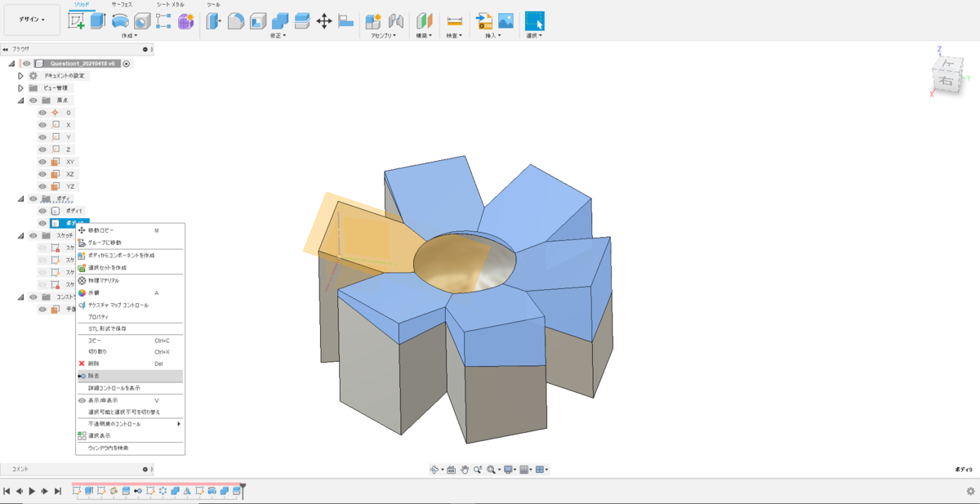Open 不透明度のコントロール submenu
This screenshot has width=980, height=504.
click(130, 424)
